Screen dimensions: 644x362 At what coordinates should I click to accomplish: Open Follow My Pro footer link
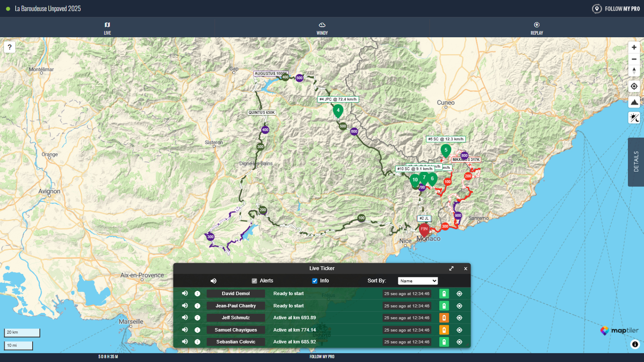322,356
